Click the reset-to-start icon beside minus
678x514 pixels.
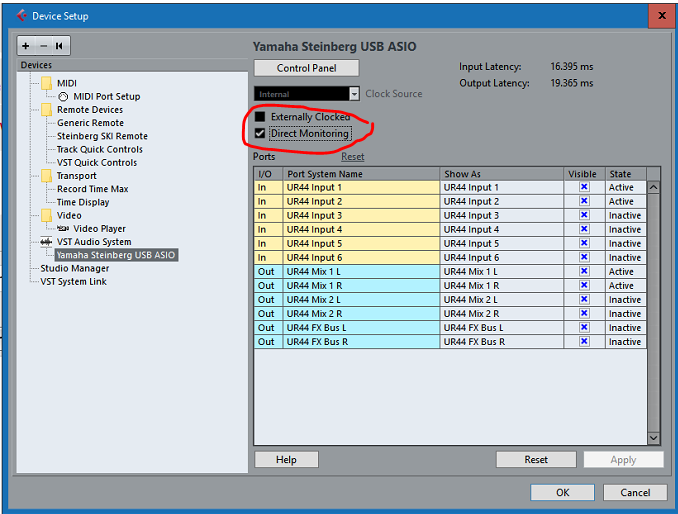click(59, 46)
